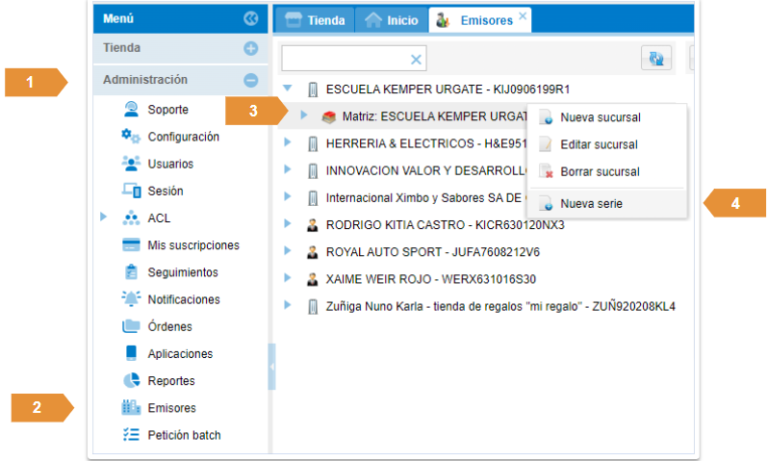This screenshot has height=461, width=768.
Task: Click the Emisores buildings icon
Action: 131,408
